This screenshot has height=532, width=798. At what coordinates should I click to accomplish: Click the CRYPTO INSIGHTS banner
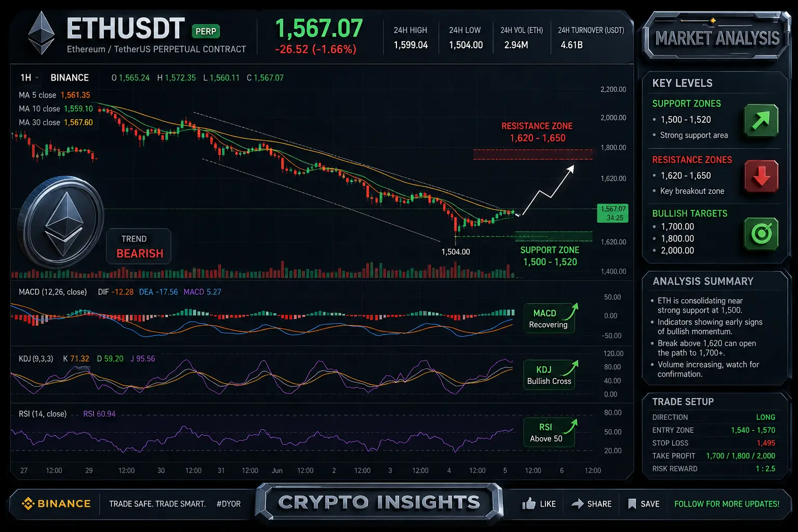(379, 502)
